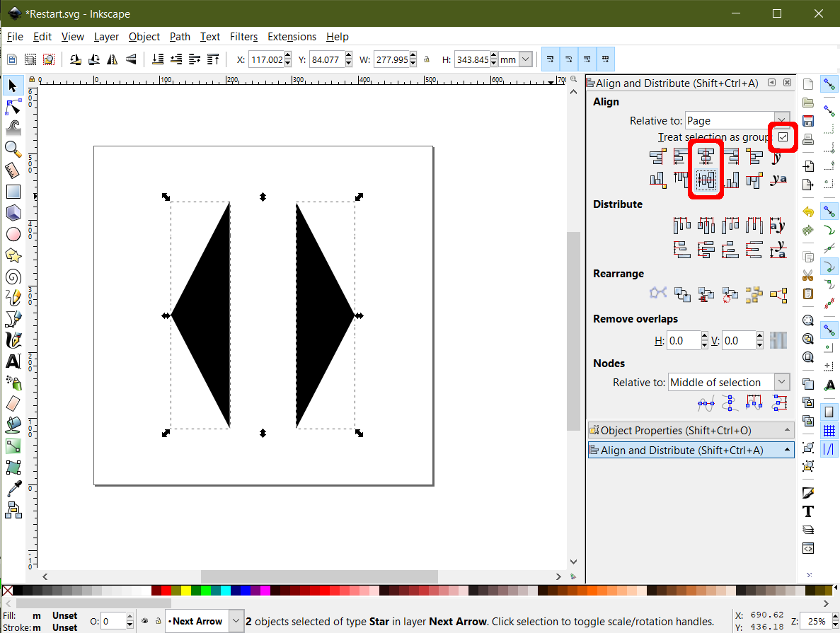Open units dropdown showing mm

coord(525,60)
